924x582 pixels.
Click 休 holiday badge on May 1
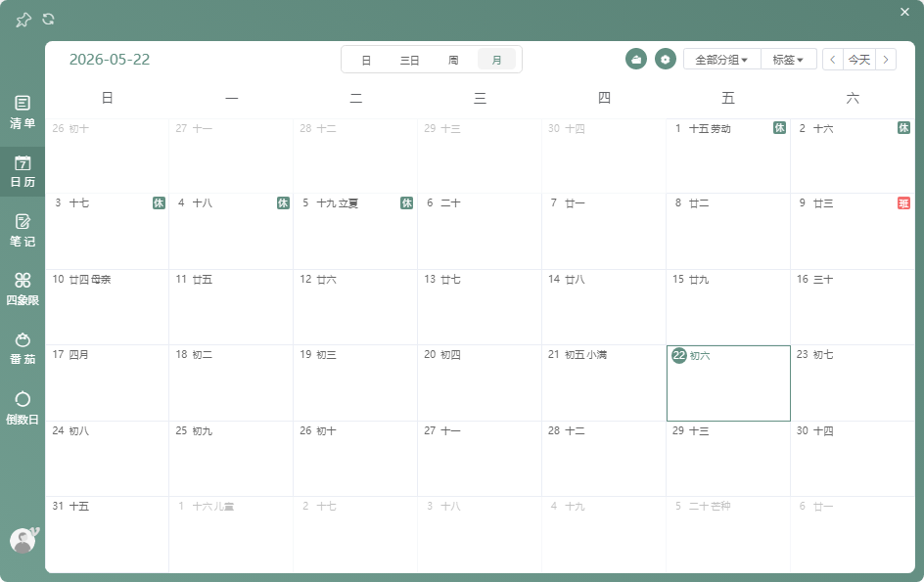779,128
